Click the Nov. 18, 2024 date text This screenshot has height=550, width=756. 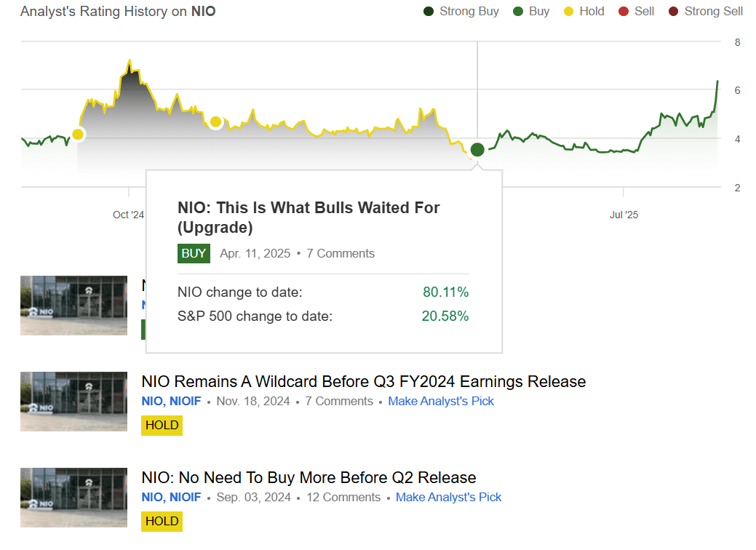click(x=253, y=401)
